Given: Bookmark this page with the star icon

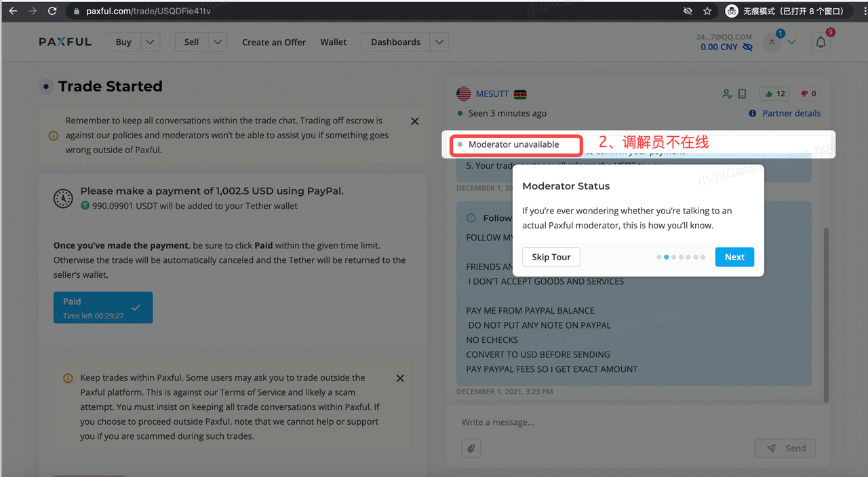Looking at the screenshot, I should click(707, 12).
